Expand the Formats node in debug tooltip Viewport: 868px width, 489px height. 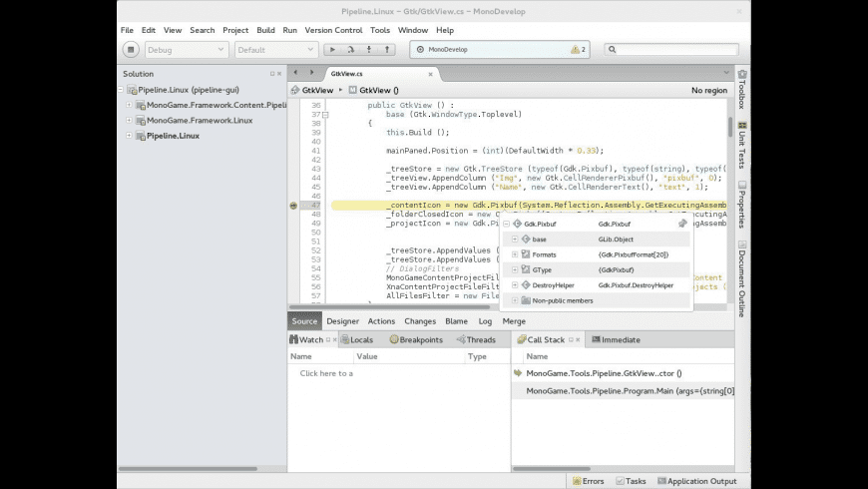(x=515, y=254)
